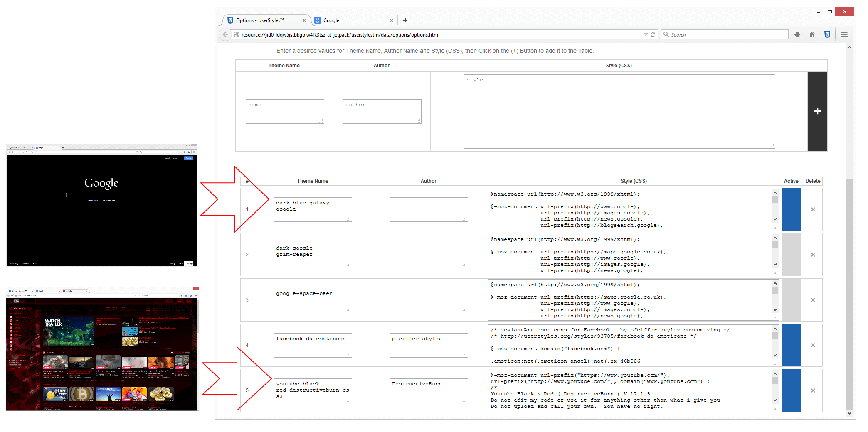Open the UserStyles toolbar icon
Image resolution: width=868 pixels, height=432 pixels.
click(827, 34)
